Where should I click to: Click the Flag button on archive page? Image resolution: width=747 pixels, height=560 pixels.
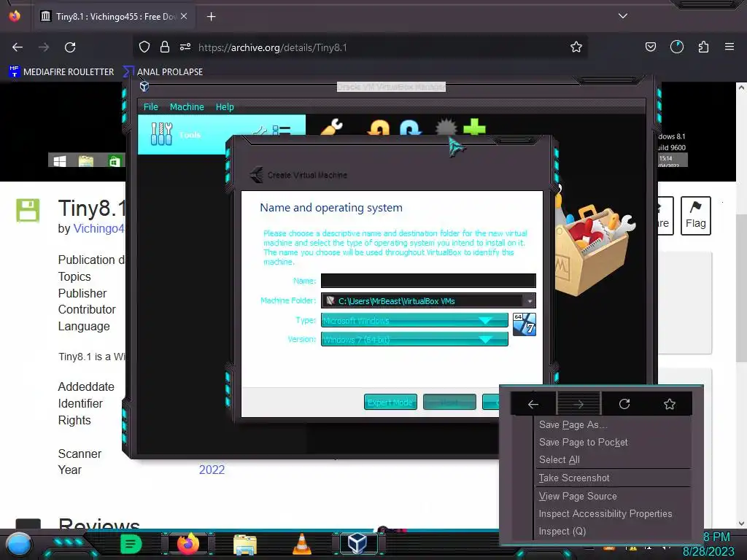point(695,216)
